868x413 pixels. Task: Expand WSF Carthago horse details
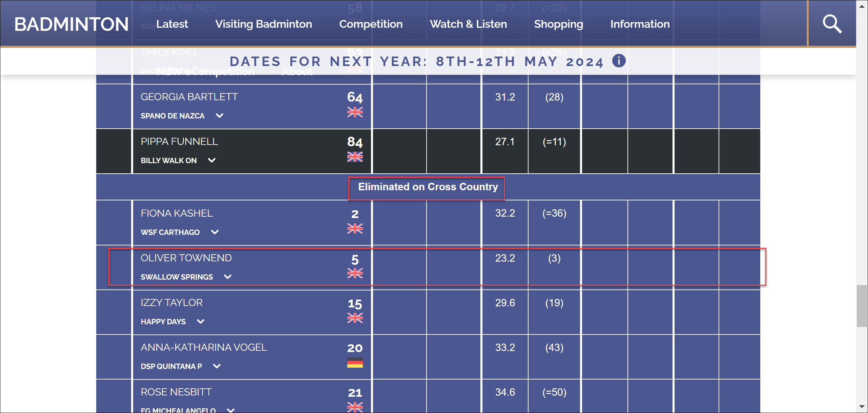pyautogui.click(x=215, y=232)
